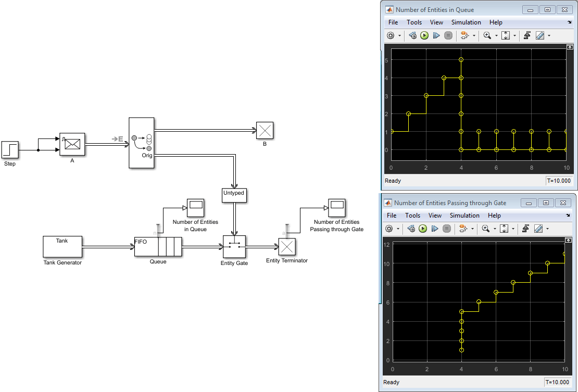Run simulation from Gate scope toolbar
The image size is (578, 392).
pos(423,229)
